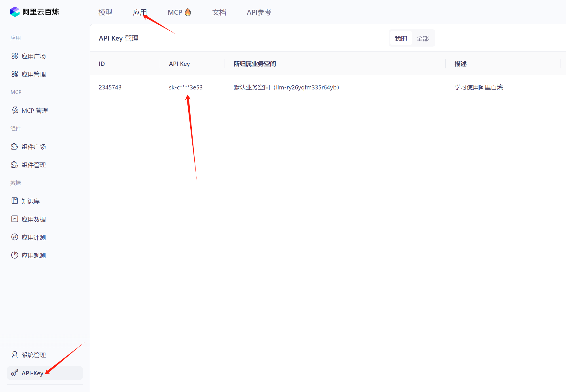This screenshot has height=392, width=566.
Task: Select the API-Key sidebar entry
Action: tap(45, 373)
